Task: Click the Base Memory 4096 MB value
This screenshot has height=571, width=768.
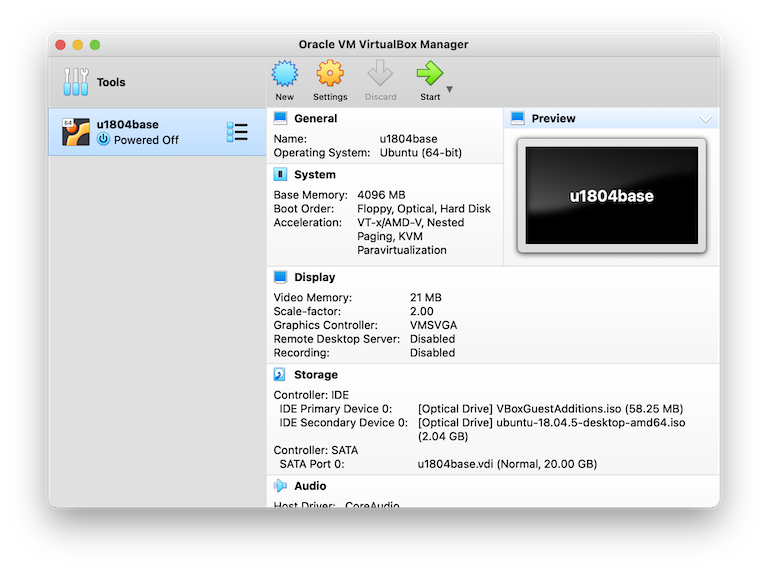Action: (x=381, y=195)
